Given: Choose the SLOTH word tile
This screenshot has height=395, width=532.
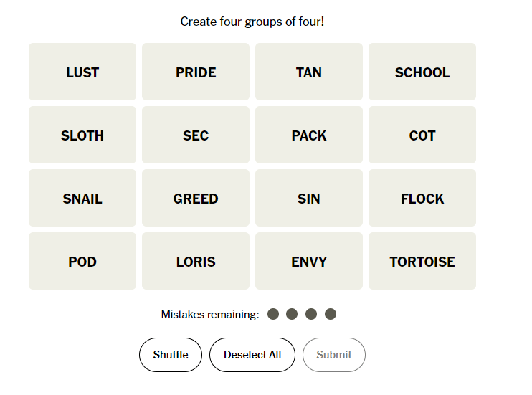Looking at the screenshot, I should click(x=82, y=135).
